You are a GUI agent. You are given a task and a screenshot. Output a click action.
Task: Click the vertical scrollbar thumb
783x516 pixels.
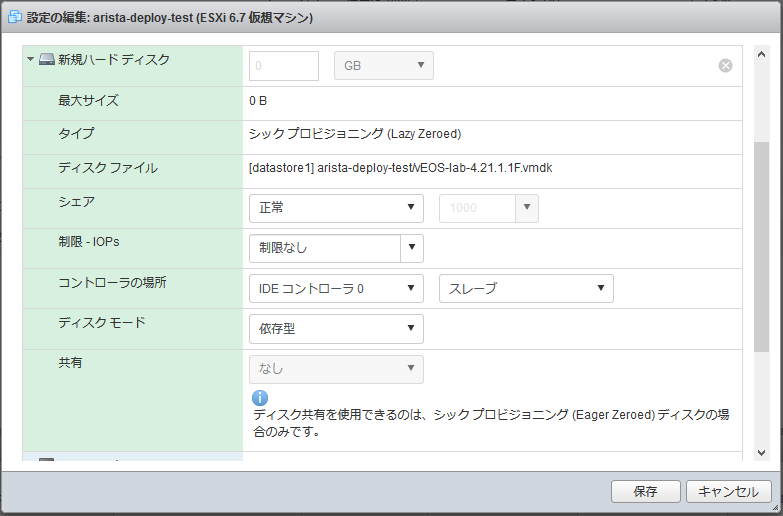pyautogui.click(x=761, y=247)
